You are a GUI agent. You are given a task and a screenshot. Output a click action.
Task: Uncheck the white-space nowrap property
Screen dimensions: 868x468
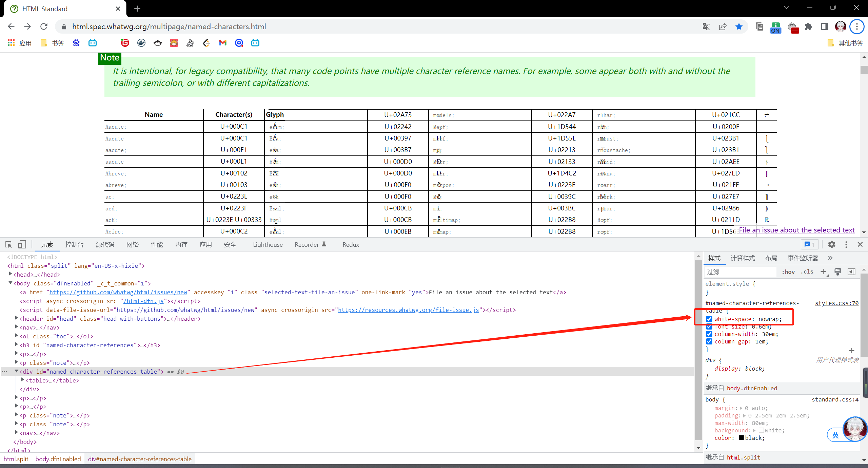pyautogui.click(x=709, y=319)
